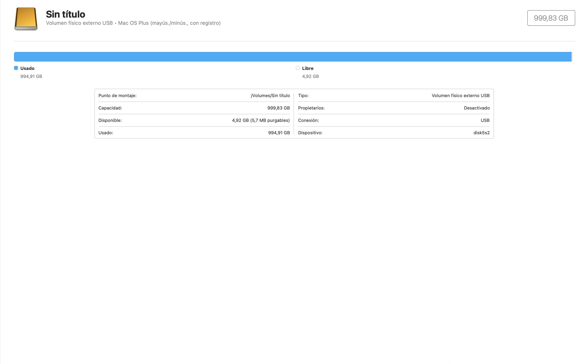Click the Sin título volume title
Viewport: 588px width, 364px height.
point(66,14)
